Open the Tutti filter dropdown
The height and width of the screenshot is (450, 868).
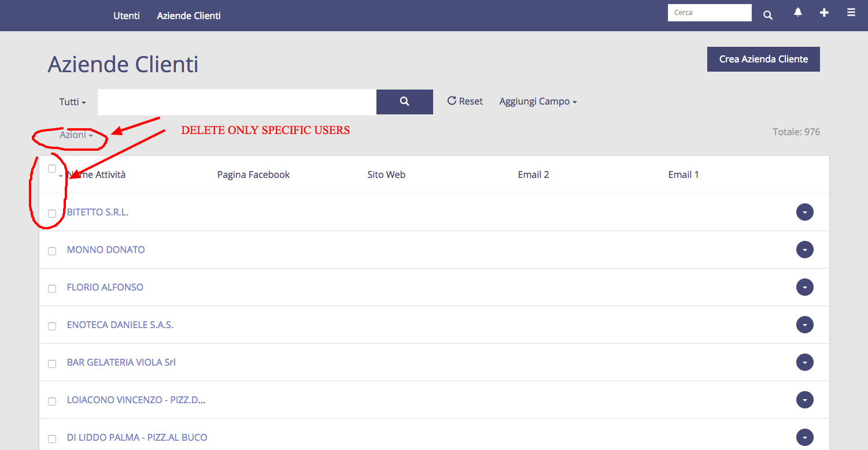72,102
